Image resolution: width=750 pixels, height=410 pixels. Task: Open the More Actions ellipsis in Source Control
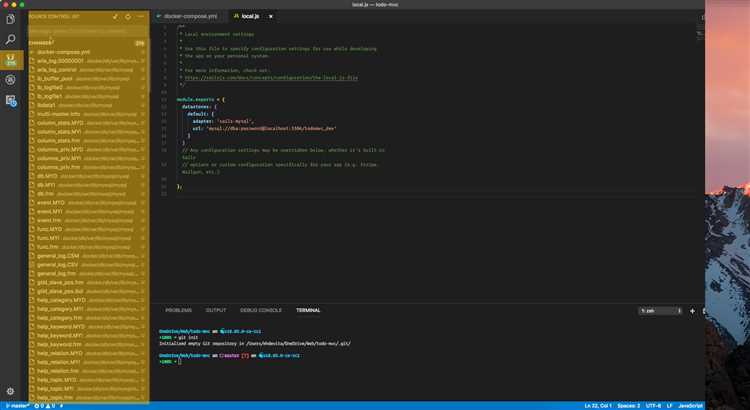click(141, 17)
